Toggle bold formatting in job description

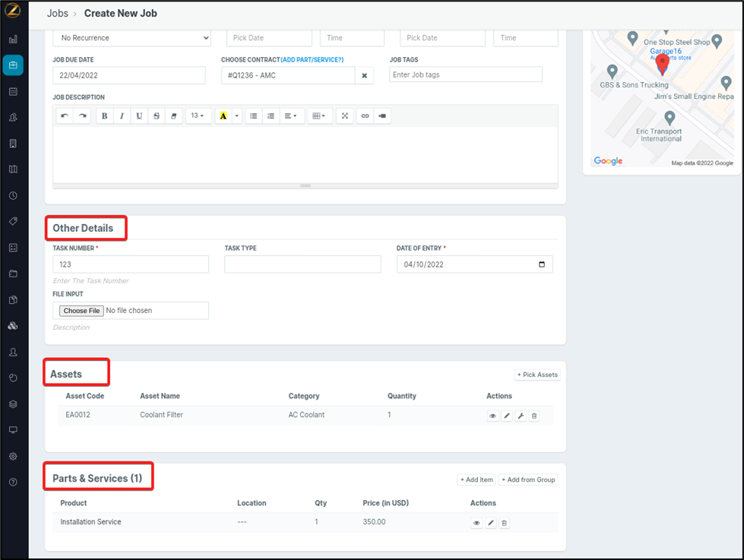pyautogui.click(x=104, y=116)
